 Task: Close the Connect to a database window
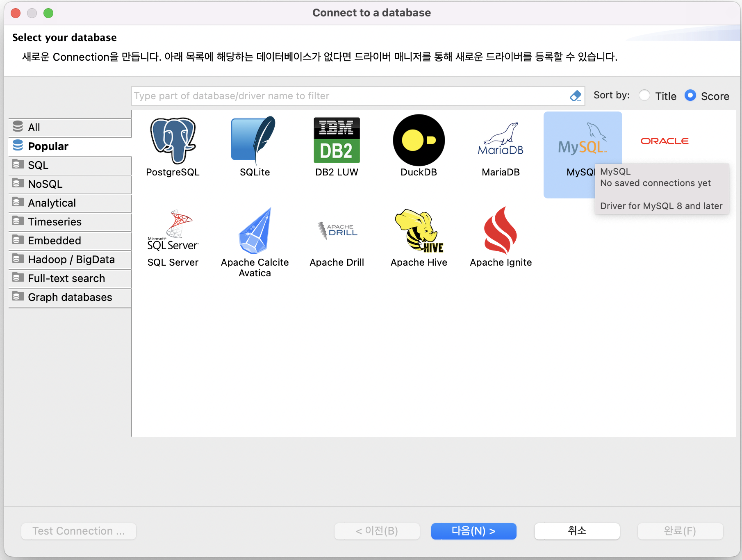click(x=16, y=13)
